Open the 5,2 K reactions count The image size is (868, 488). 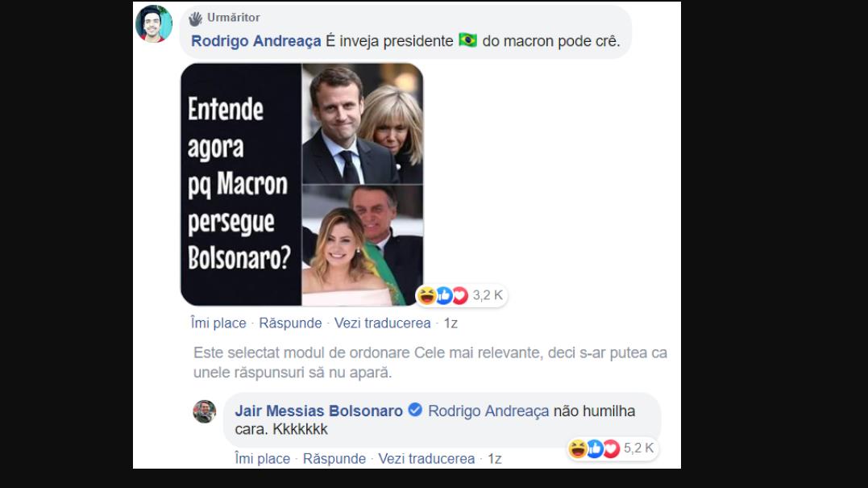(639, 448)
